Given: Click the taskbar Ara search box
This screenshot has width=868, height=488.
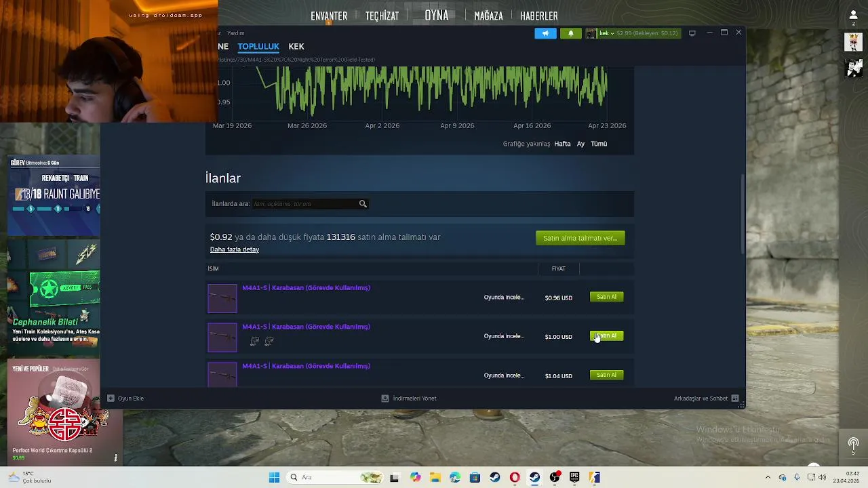Looking at the screenshot, I should coord(336,477).
